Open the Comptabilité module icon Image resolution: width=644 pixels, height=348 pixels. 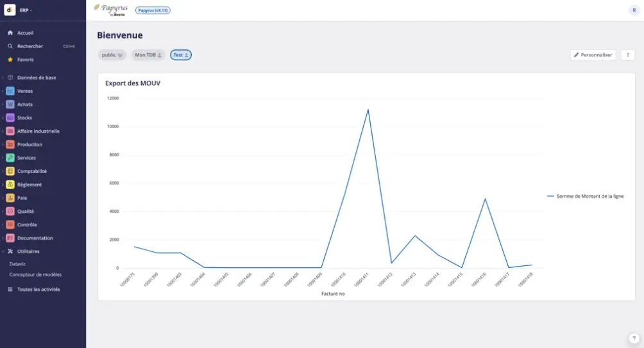point(10,171)
